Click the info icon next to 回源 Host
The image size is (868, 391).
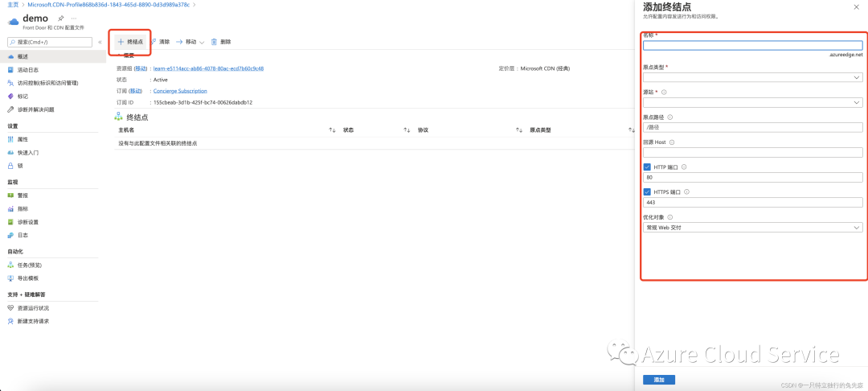click(672, 142)
